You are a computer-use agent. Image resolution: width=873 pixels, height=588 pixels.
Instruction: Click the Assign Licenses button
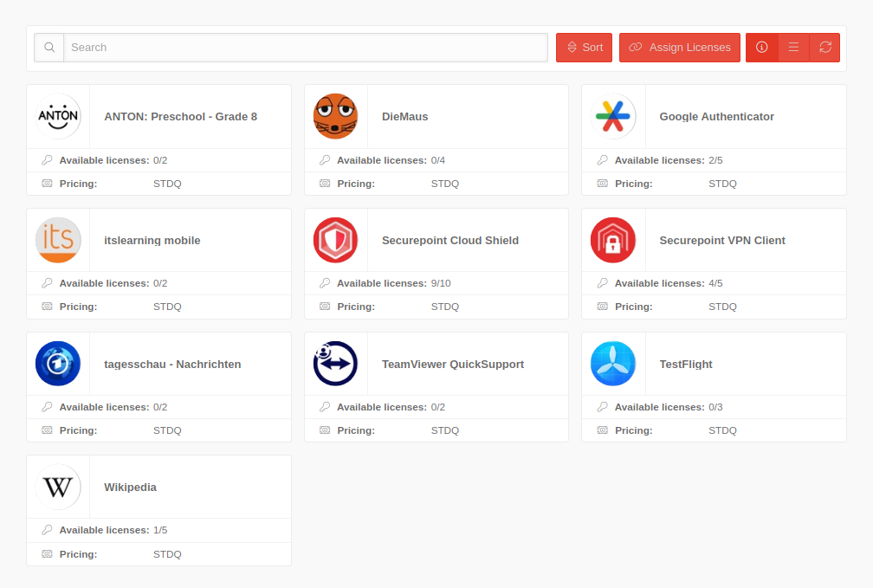pyautogui.click(x=680, y=48)
